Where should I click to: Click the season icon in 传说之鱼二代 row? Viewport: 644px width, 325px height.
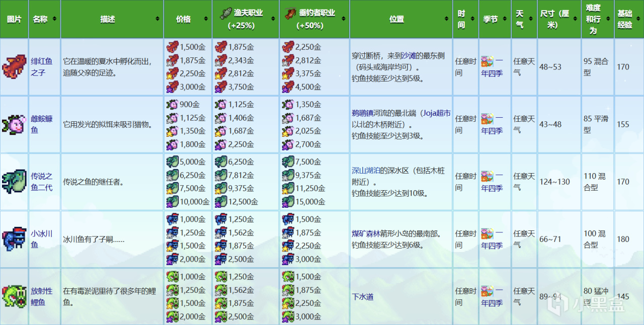tap(487, 176)
